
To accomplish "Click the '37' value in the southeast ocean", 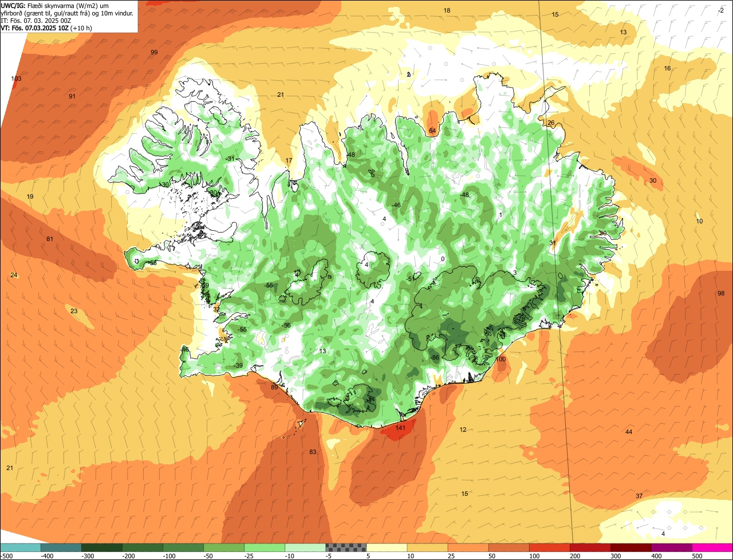I will click(639, 496).
